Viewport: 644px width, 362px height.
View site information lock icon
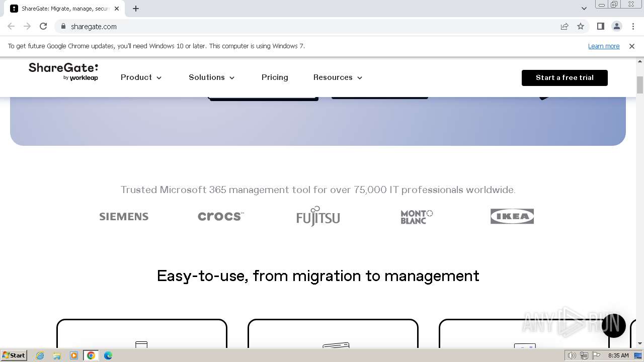click(63, 27)
